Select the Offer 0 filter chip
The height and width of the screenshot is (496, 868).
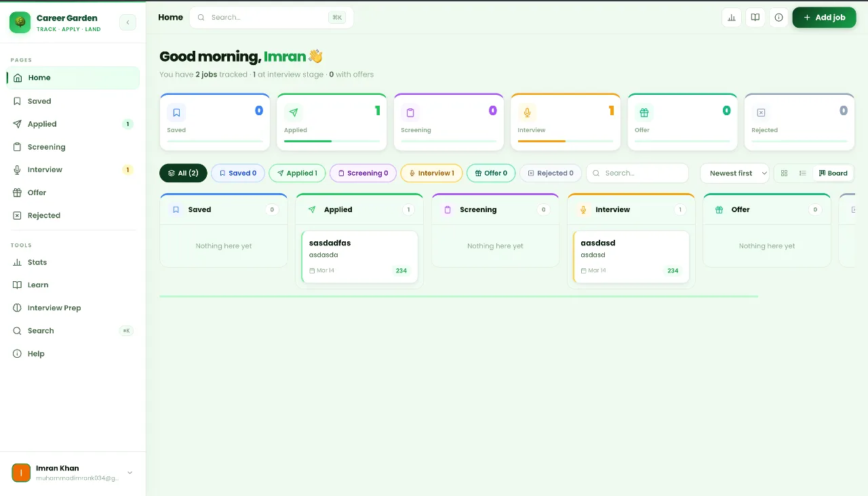(x=491, y=173)
